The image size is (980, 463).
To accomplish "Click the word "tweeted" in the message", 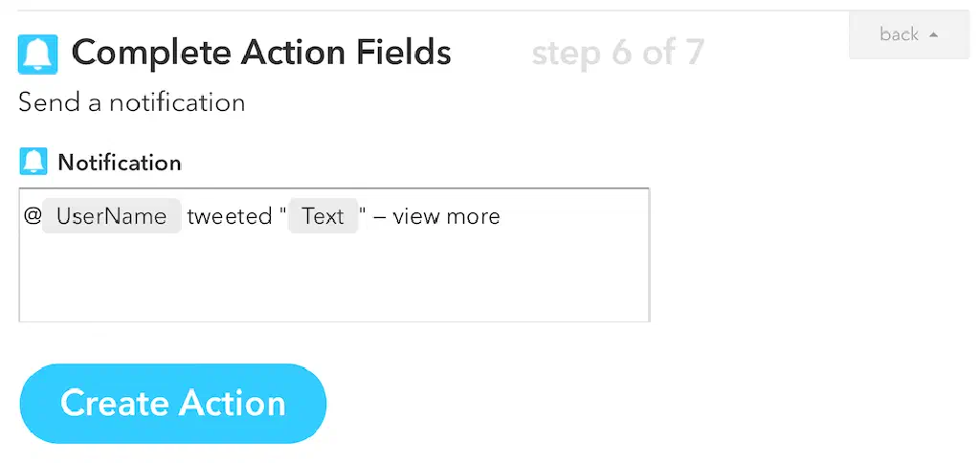I will pos(230,217).
